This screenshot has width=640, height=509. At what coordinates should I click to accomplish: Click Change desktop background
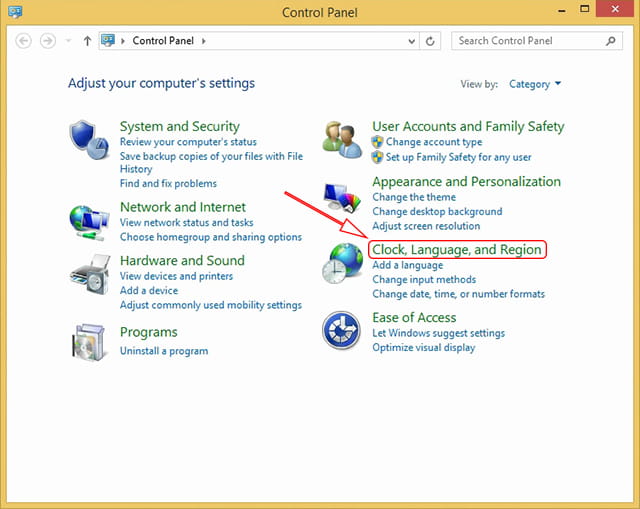437,212
